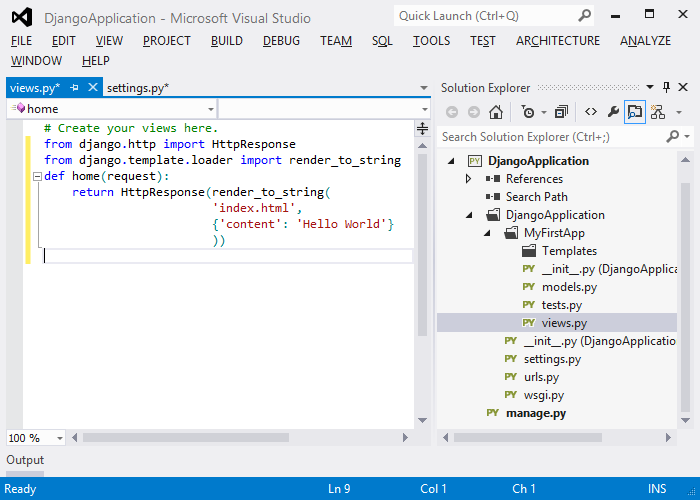Toggle the Show All Files button
The width and height of the screenshot is (700, 500).
click(x=635, y=112)
